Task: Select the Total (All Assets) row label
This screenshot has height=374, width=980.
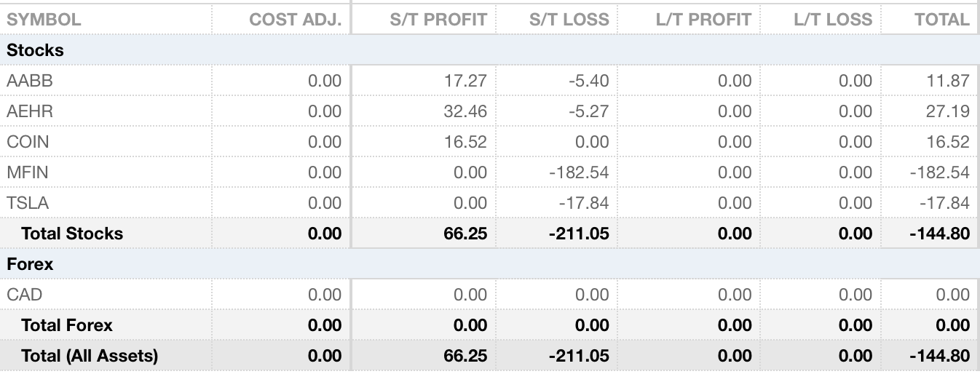Action: [90, 356]
